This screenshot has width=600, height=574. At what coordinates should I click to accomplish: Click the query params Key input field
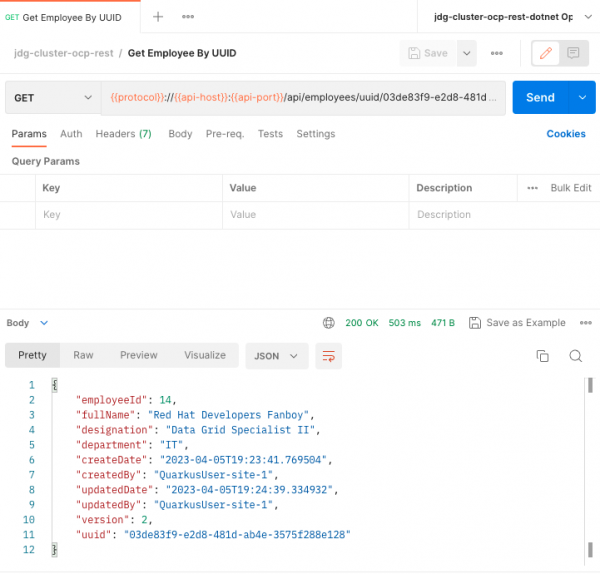pyautogui.click(x=128, y=215)
